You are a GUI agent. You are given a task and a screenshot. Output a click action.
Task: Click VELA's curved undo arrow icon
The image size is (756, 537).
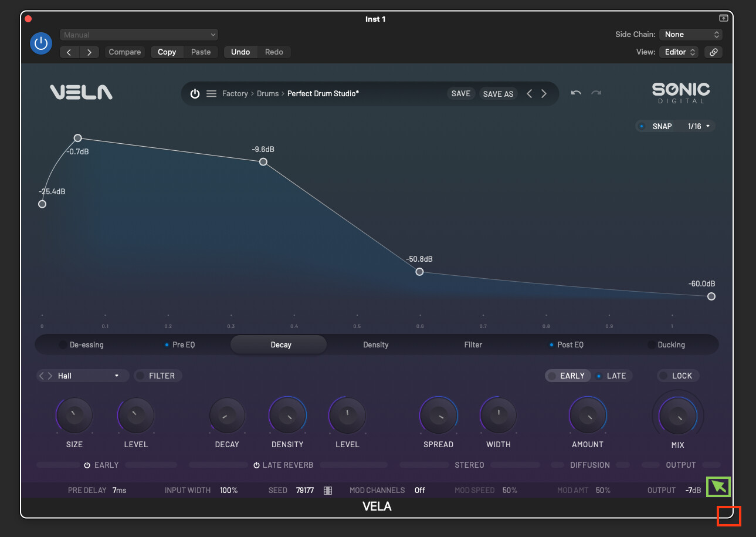(x=576, y=93)
